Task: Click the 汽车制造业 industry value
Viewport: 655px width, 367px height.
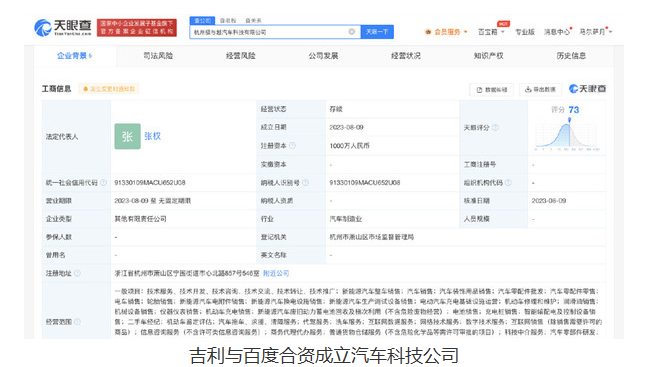Action: tap(345, 219)
